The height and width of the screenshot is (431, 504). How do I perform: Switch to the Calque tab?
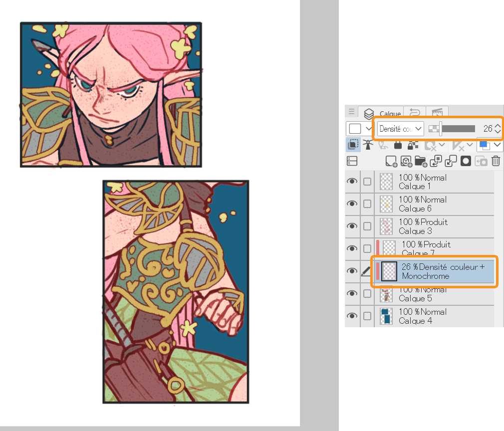(384, 113)
